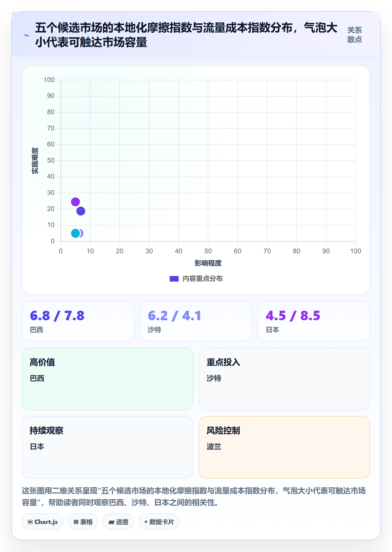Click the dark blue bubble near 20

point(81,211)
